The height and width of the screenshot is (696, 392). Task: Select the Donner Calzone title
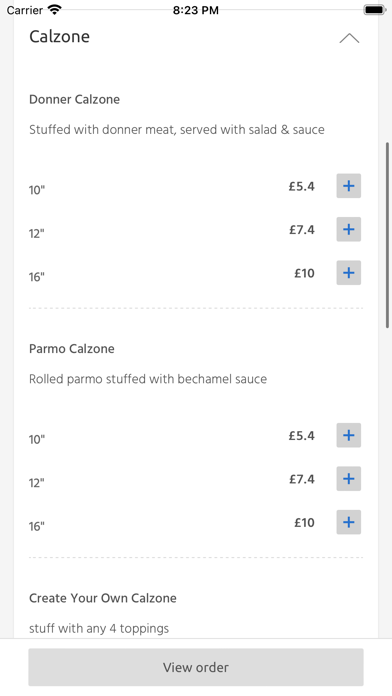[75, 99]
